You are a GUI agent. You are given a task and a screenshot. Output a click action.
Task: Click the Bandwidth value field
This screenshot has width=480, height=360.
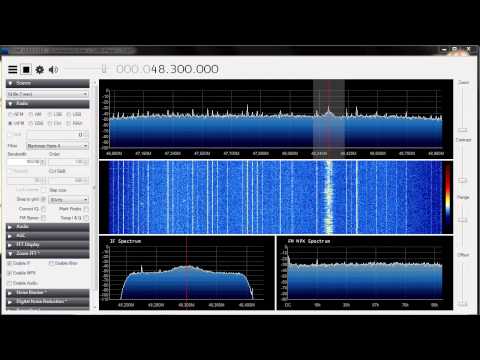coord(27,162)
